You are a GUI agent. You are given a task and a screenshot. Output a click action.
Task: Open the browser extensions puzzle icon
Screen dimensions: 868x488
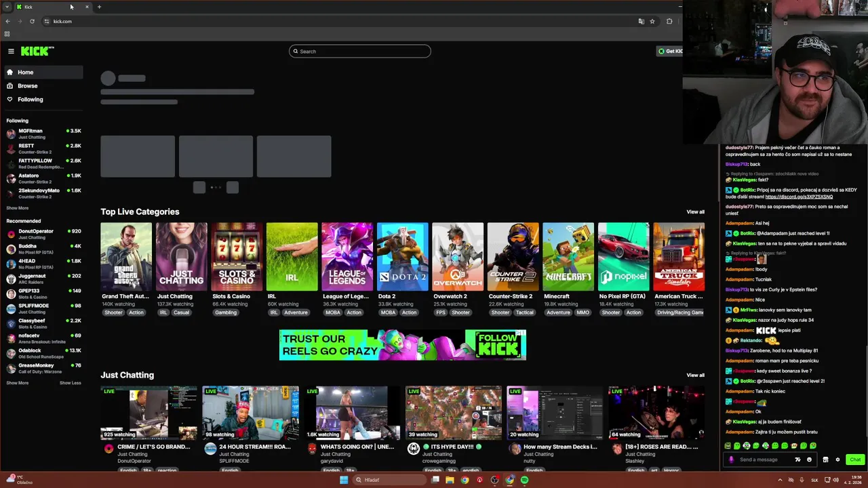(x=669, y=21)
